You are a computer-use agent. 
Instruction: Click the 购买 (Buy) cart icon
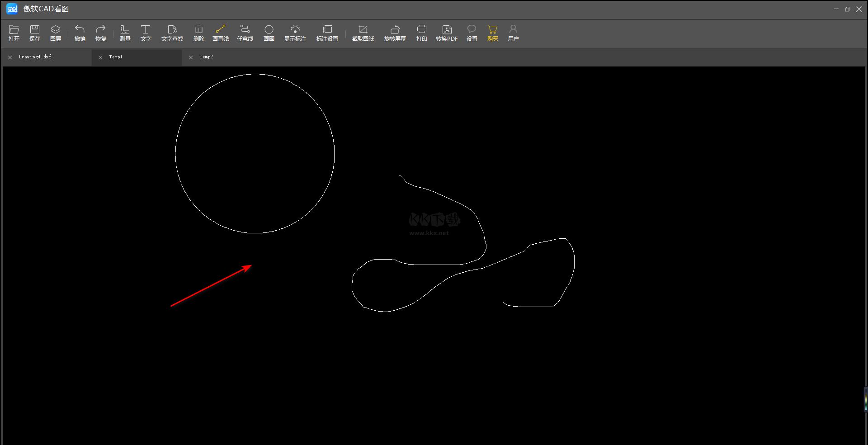pyautogui.click(x=493, y=33)
